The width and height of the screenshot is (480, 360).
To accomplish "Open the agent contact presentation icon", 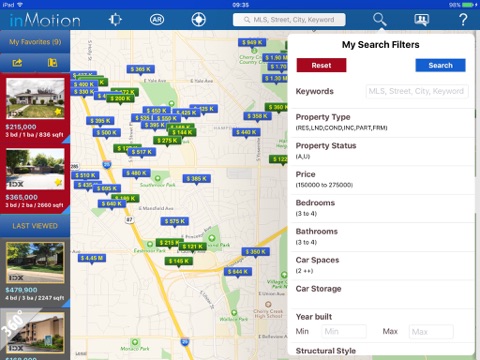I will (x=422, y=20).
